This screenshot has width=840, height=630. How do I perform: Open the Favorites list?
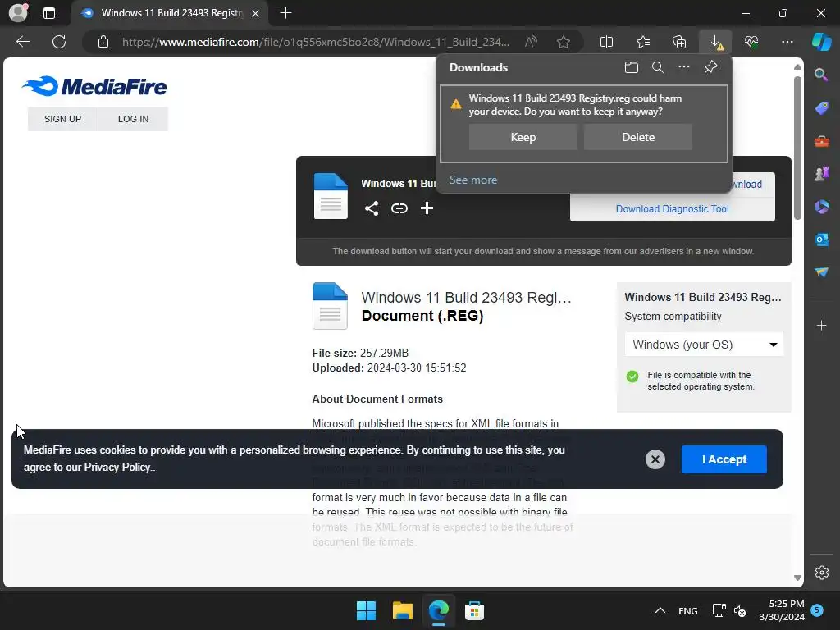643,42
